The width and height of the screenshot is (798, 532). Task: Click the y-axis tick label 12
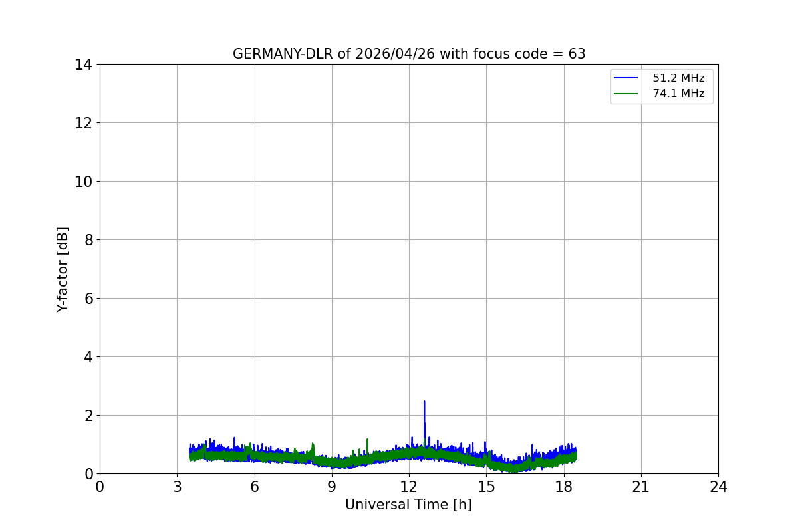[x=83, y=123]
